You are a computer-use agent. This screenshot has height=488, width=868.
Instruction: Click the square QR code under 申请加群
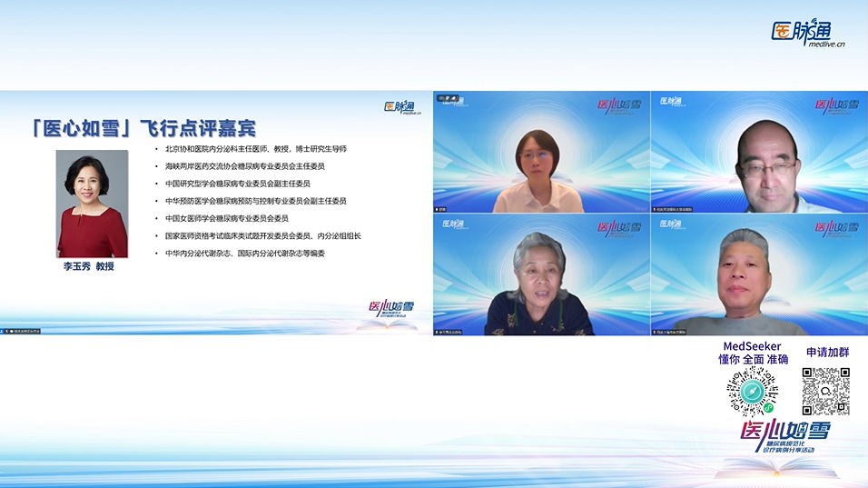click(825, 392)
